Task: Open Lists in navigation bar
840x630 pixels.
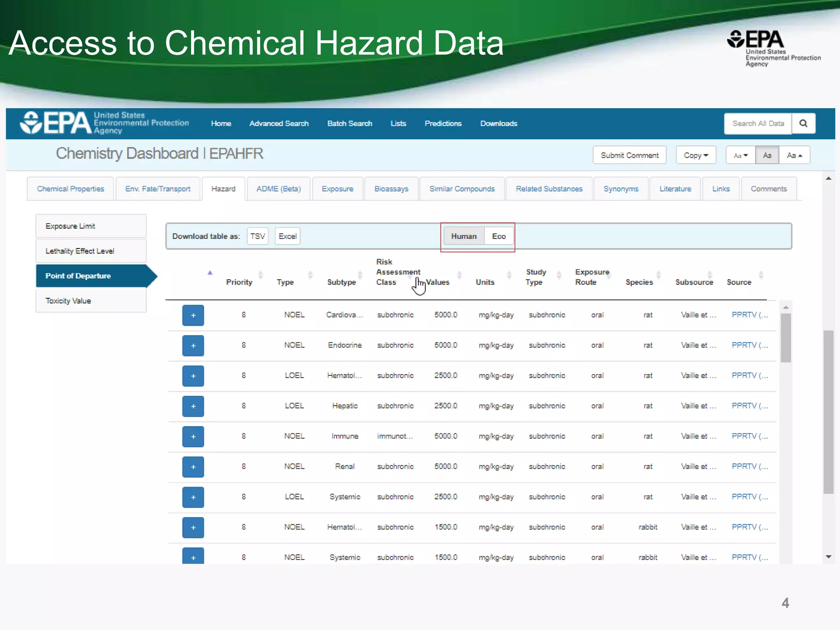Action: coord(398,123)
